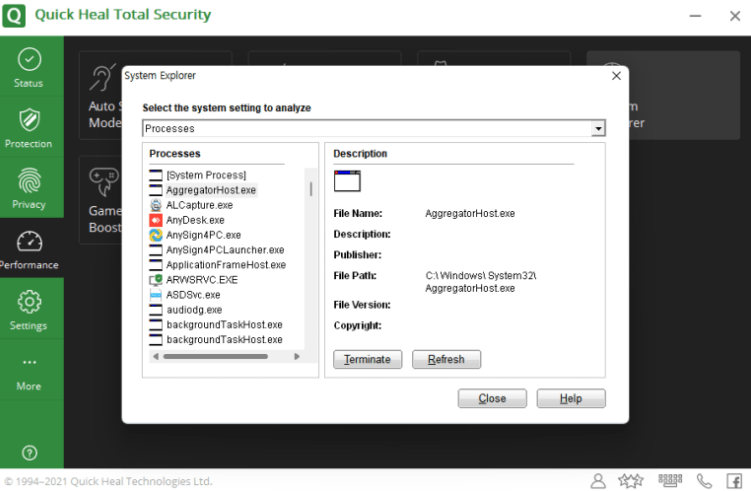
Task: Click the user account icon in footer
Action: (598, 481)
